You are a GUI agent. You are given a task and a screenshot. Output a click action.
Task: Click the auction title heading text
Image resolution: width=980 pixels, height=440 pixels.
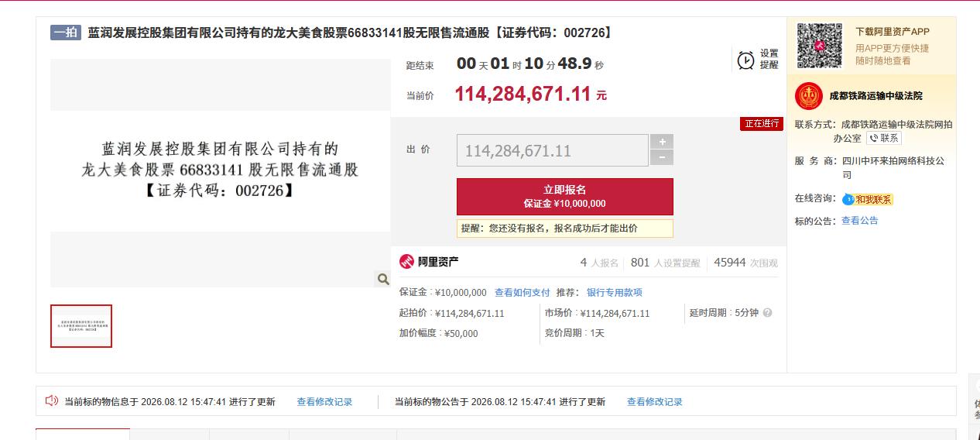point(350,33)
